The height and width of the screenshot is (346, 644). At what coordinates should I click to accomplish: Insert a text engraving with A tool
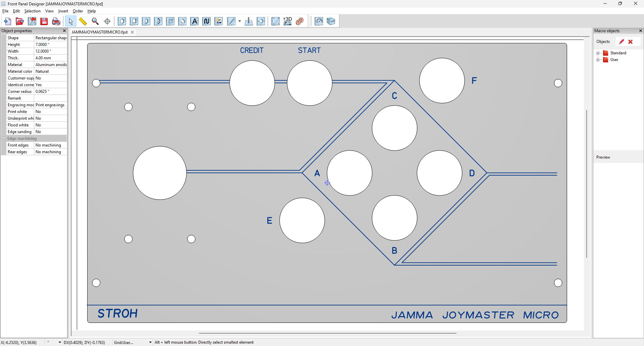click(x=195, y=21)
